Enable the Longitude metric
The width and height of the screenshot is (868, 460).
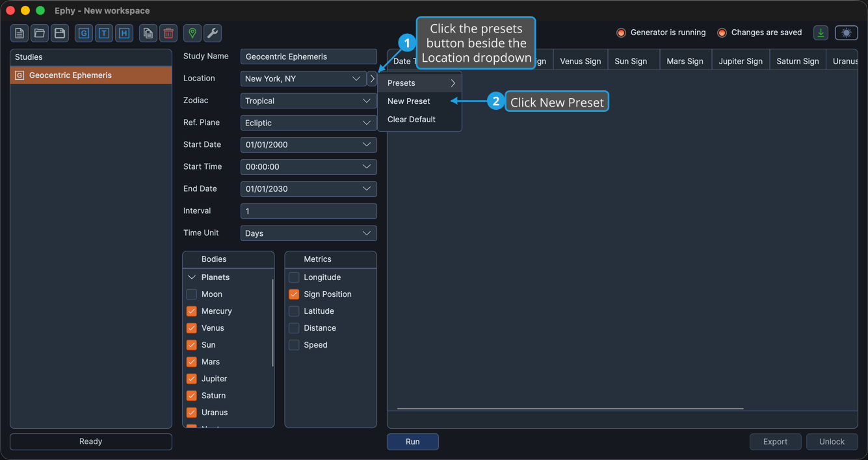tap(294, 277)
